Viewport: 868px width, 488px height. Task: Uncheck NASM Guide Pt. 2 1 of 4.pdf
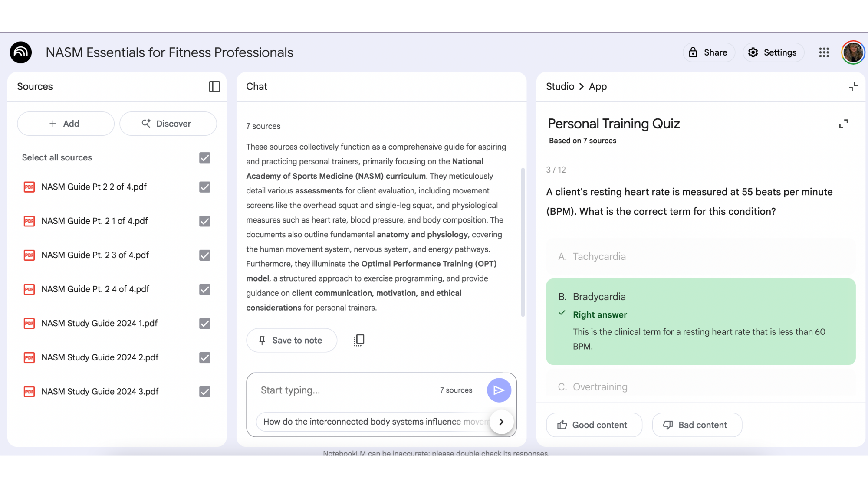pos(205,221)
